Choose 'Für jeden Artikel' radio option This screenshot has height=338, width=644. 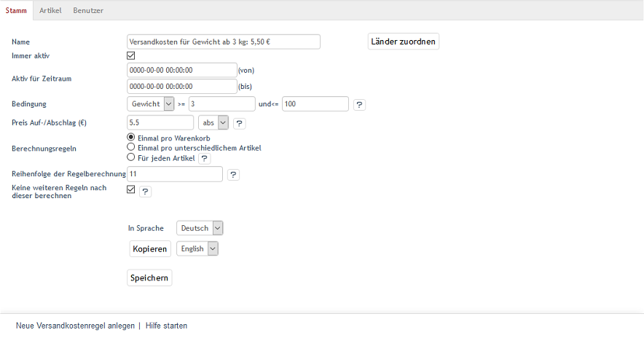131,157
